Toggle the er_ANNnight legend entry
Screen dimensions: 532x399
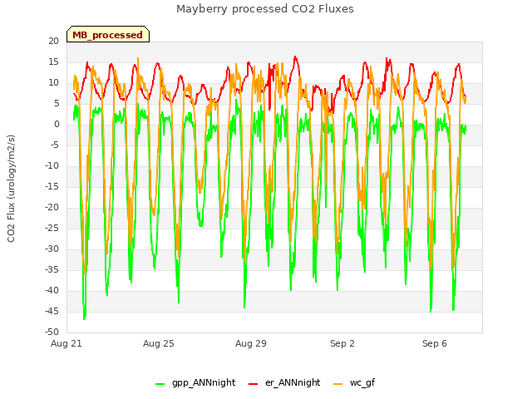click(284, 382)
